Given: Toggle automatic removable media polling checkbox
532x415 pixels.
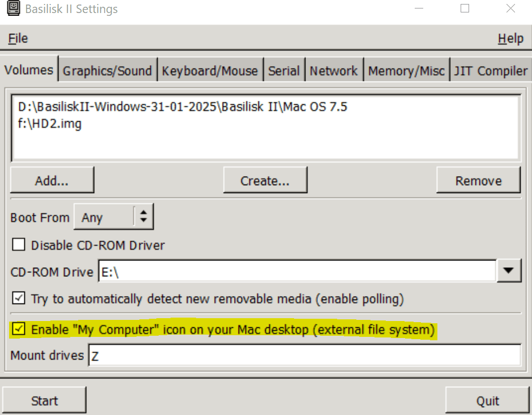Looking at the screenshot, I should (19, 298).
